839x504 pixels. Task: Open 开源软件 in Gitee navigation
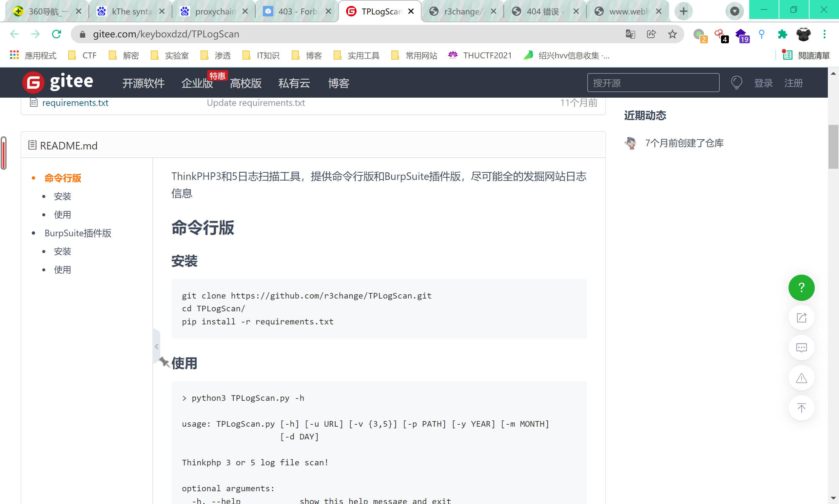point(143,83)
